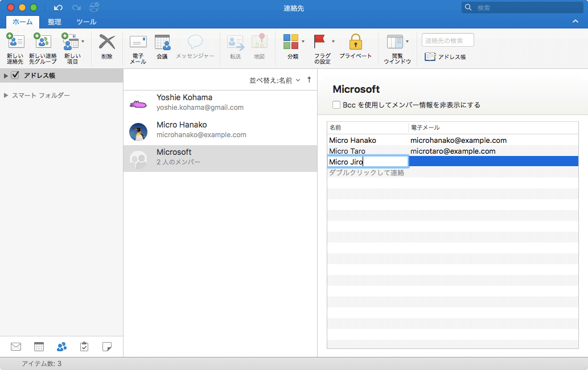This screenshot has width=588, height=370.
Task: Switch to Tasks clipboard icon
Action: tap(84, 347)
